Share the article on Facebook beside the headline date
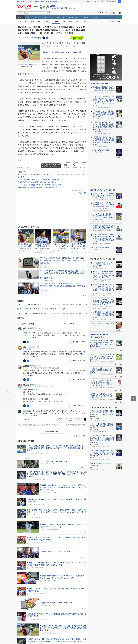 [x=47, y=38]
